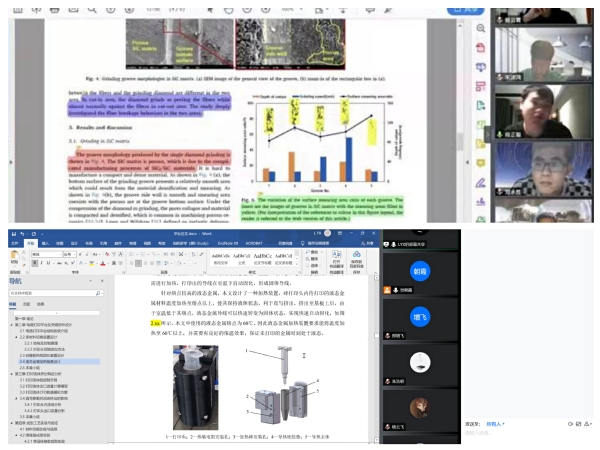Click 共享 Share button in Word
Viewport: 600px width, 450px height.
click(x=367, y=243)
